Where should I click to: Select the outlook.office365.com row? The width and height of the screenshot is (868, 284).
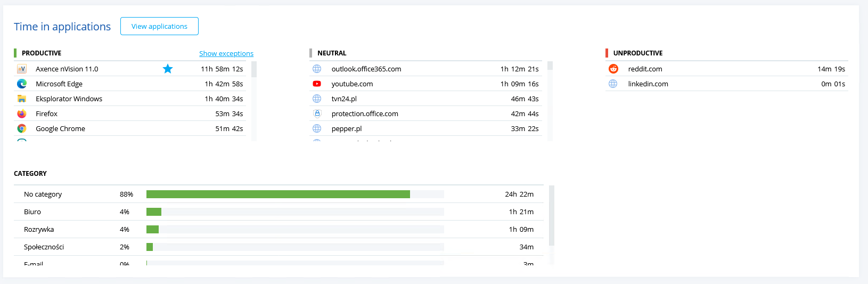pyautogui.click(x=425, y=69)
